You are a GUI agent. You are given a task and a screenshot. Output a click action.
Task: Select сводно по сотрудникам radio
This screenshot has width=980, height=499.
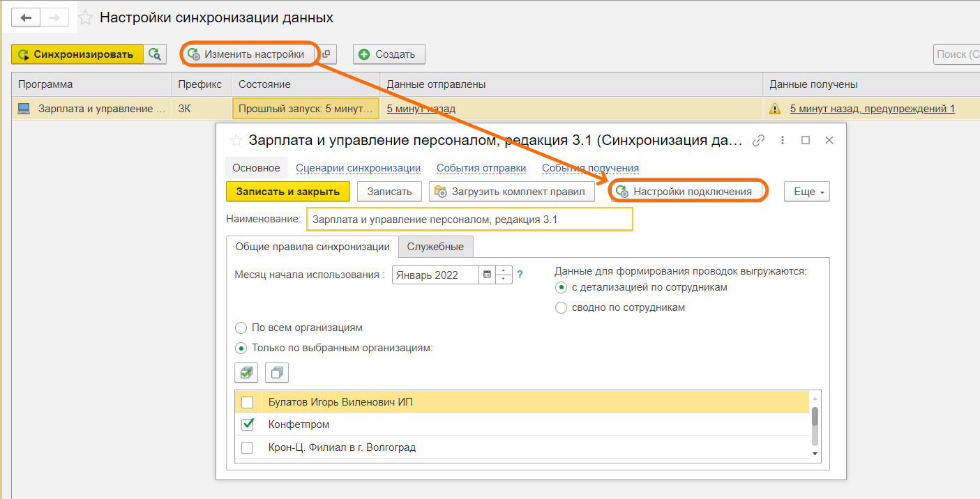(561, 308)
